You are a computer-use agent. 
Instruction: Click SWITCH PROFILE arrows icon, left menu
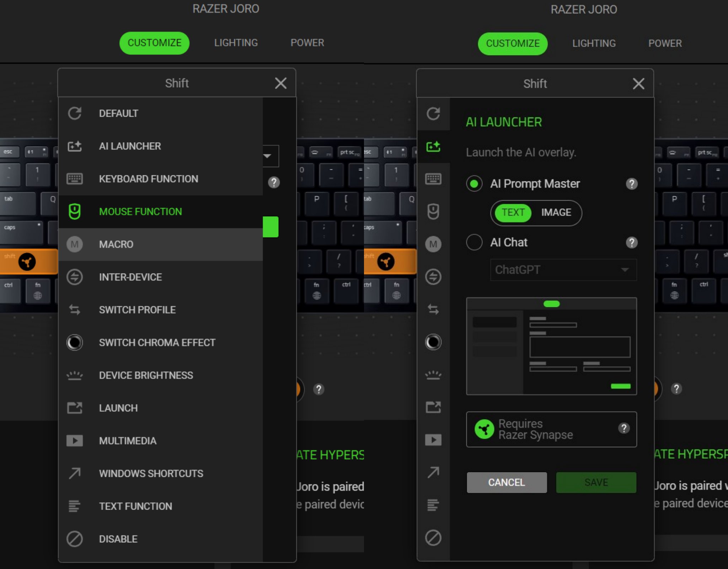click(75, 310)
